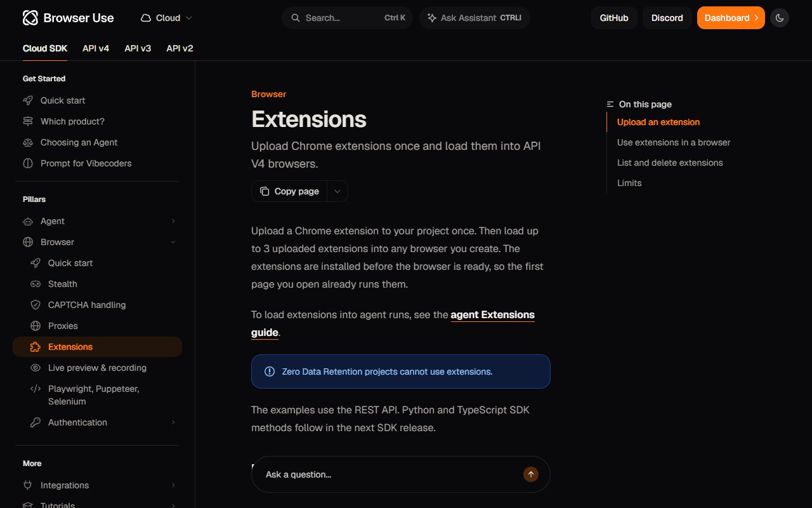This screenshot has height=508, width=812.
Task: Click the scales icon beside Choosing an Agent
Action: [28, 142]
